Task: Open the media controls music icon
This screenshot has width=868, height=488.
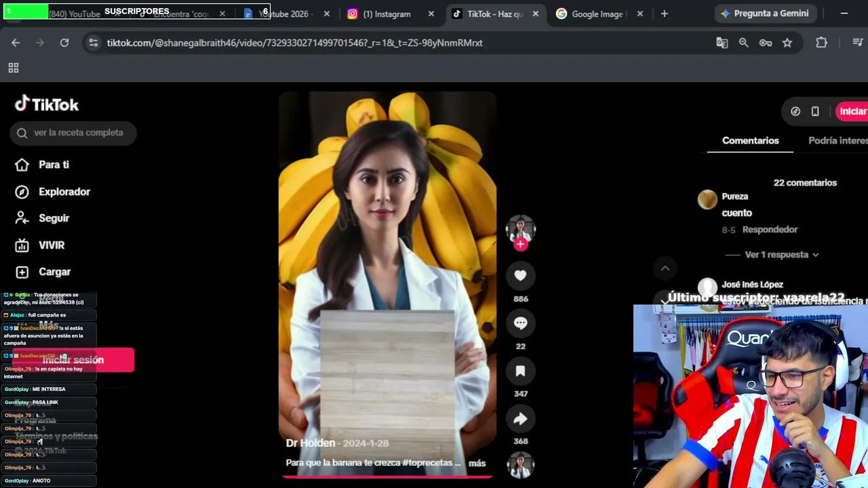Action: tap(858, 43)
